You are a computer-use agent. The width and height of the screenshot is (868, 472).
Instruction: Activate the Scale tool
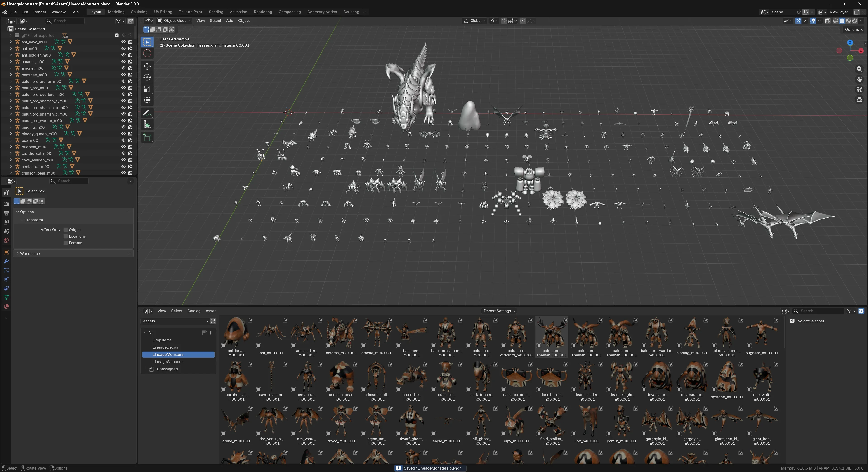tap(147, 89)
